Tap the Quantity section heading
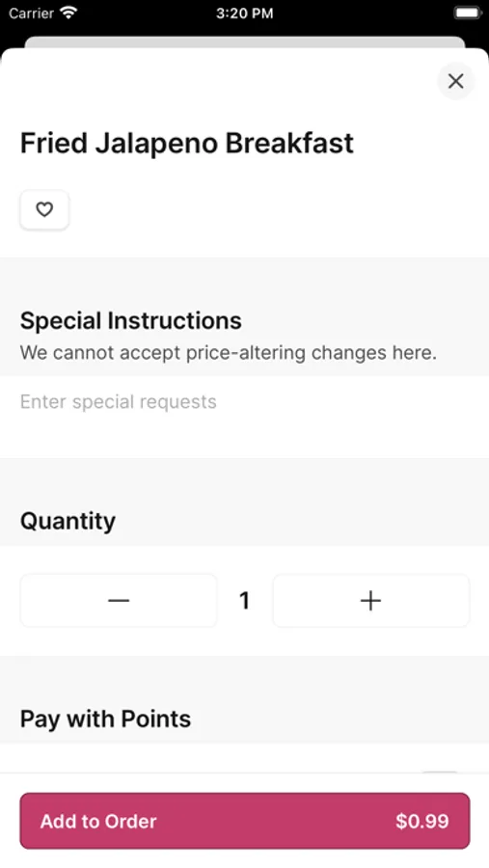Image resolution: width=489 pixels, height=868 pixels. pyautogui.click(x=68, y=521)
